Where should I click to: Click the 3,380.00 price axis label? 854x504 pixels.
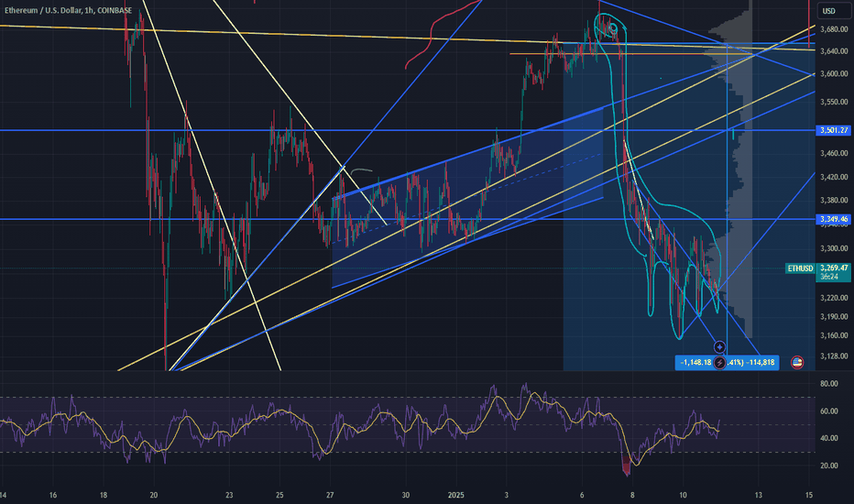click(834, 200)
